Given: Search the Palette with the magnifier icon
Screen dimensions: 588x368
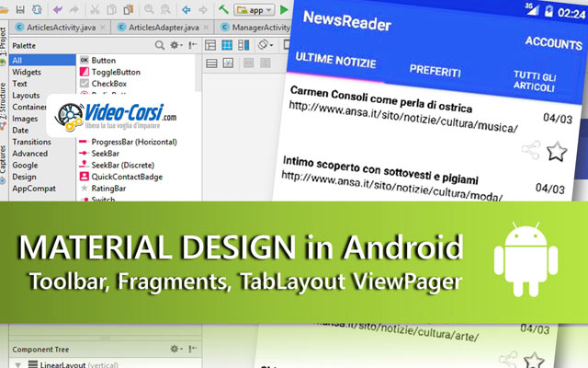Looking at the screenshot, I should coord(160,45).
